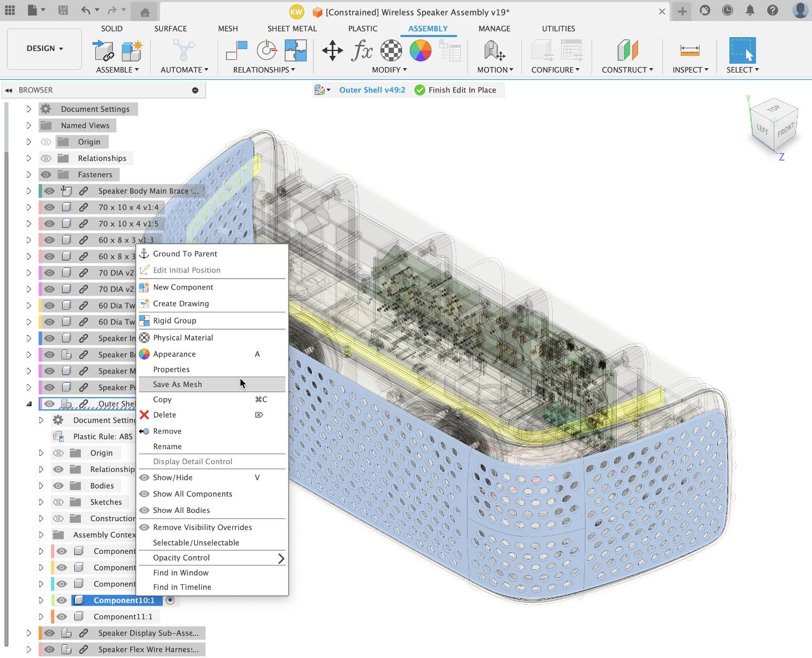Click Finish Edit In Place button
The height and width of the screenshot is (658, 812).
click(x=455, y=90)
